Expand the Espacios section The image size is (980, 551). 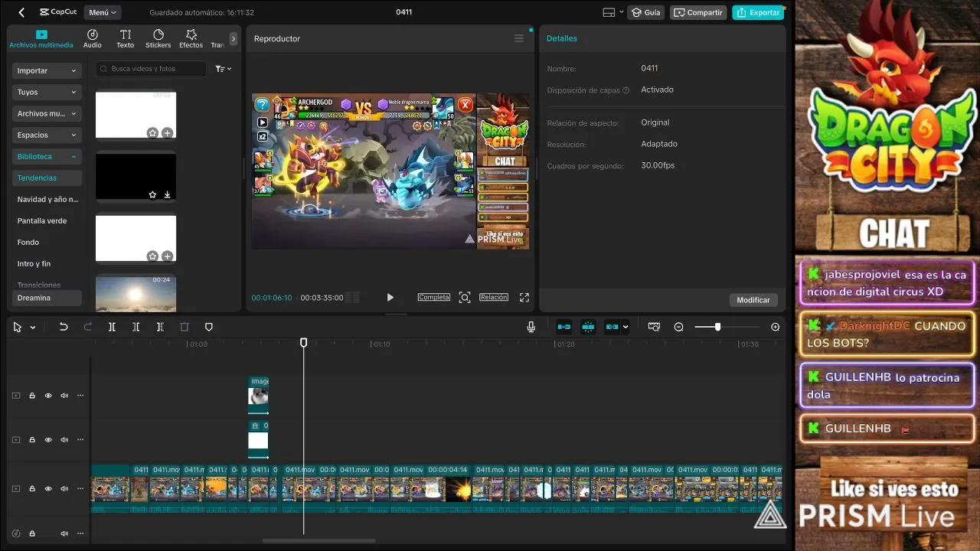click(47, 135)
